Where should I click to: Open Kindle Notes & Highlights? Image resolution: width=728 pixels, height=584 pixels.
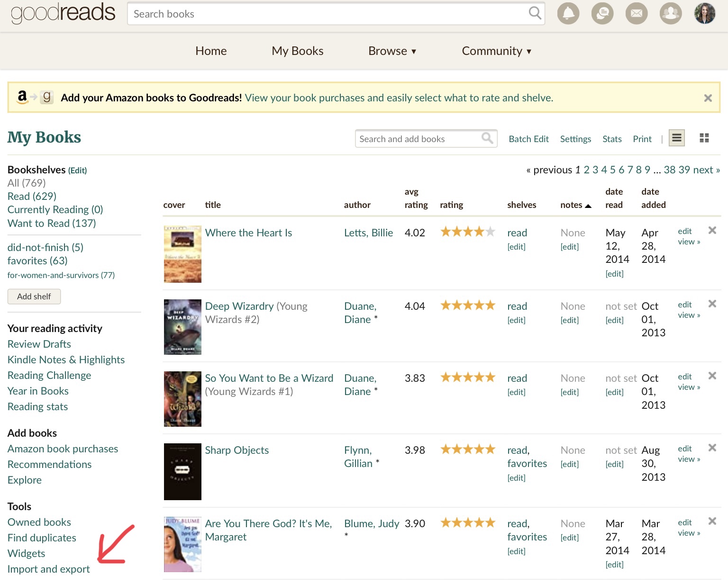pos(66,359)
